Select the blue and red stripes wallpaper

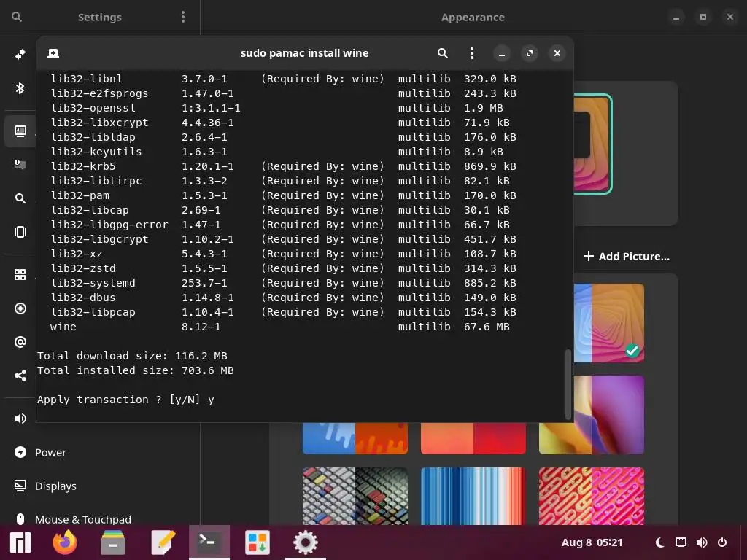tap(473, 496)
